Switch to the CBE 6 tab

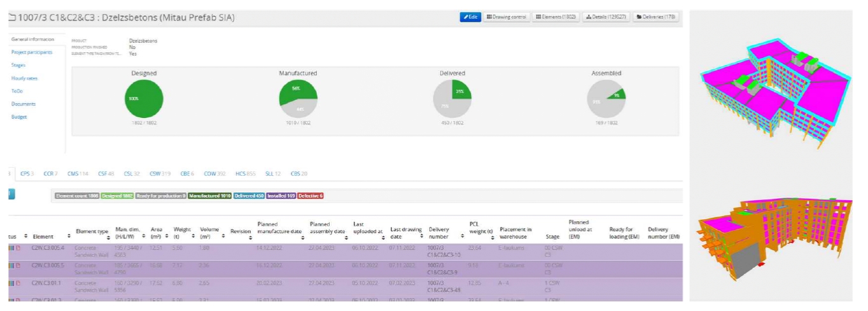point(187,173)
